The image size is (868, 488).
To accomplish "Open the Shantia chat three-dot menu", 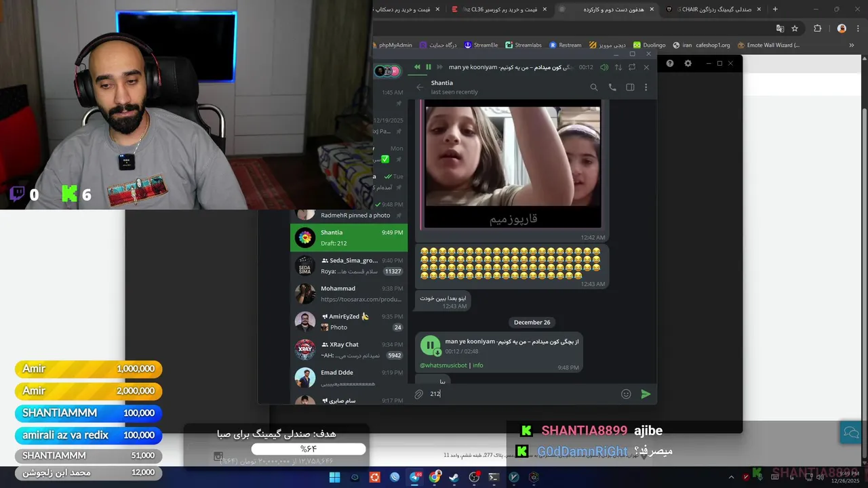I will 646,87.
